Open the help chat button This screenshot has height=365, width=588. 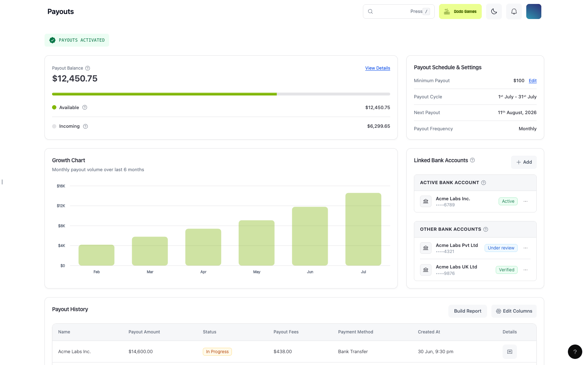(x=575, y=352)
